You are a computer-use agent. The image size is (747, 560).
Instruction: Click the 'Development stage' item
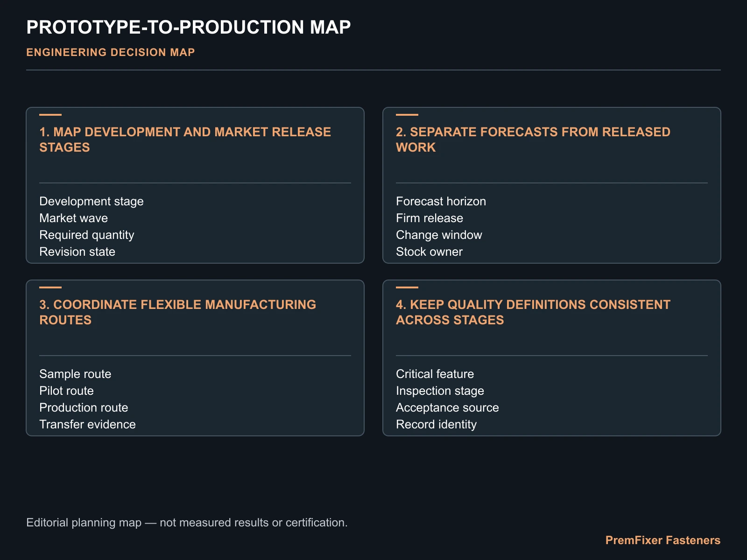(x=92, y=201)
